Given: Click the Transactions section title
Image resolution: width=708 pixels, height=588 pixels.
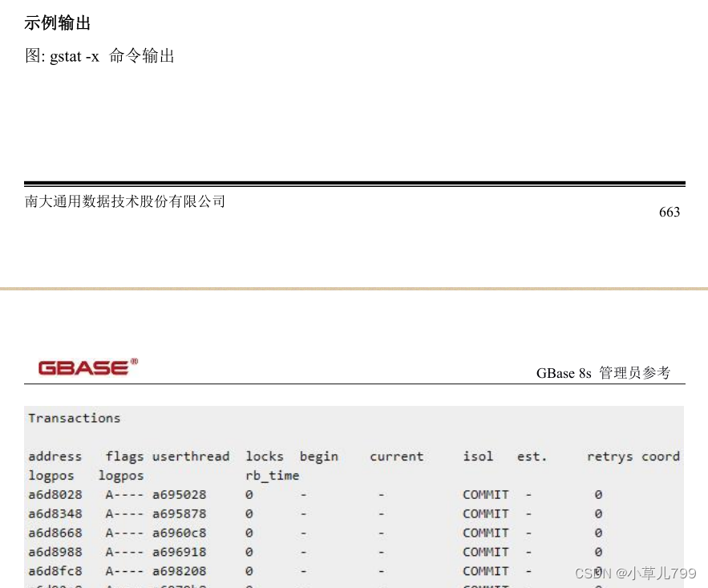Looking at the screenshot, I should click(x=74, y=418).
